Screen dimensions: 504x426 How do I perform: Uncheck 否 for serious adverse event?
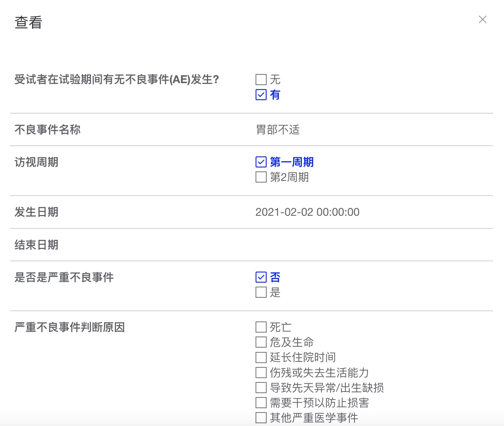[261, 278]
